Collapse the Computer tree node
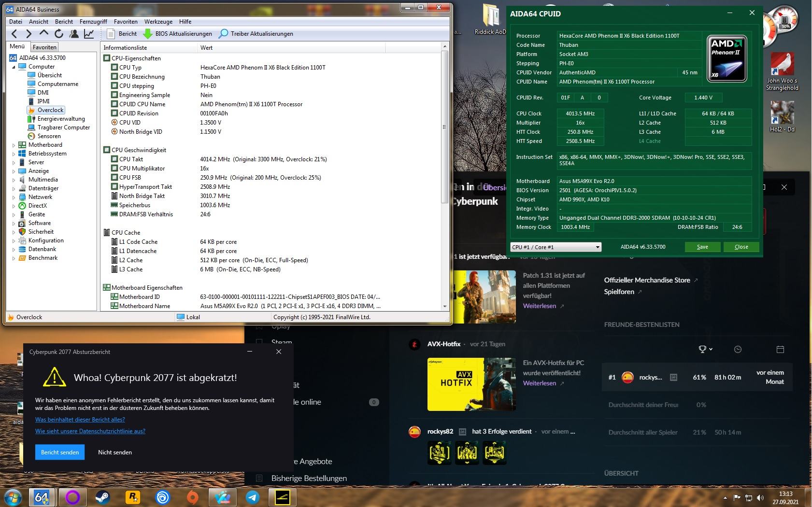 [14, 67]
